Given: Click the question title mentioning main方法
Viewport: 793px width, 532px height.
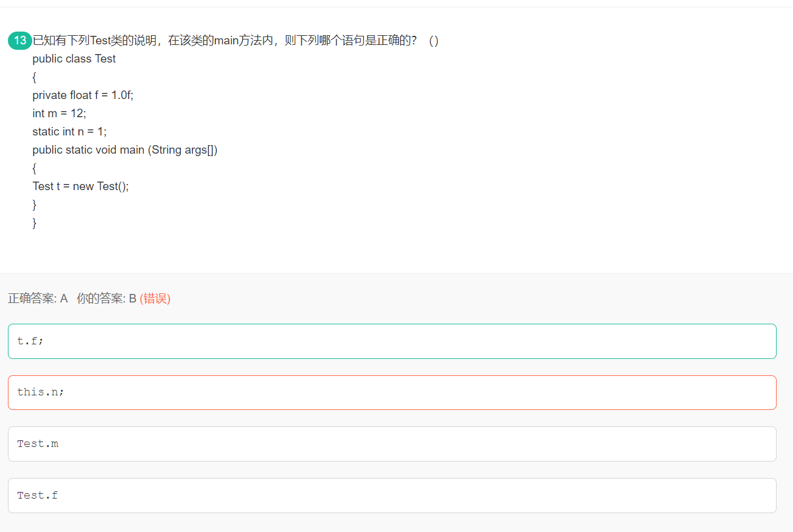Looking at the screenshot, I should 225,41.
